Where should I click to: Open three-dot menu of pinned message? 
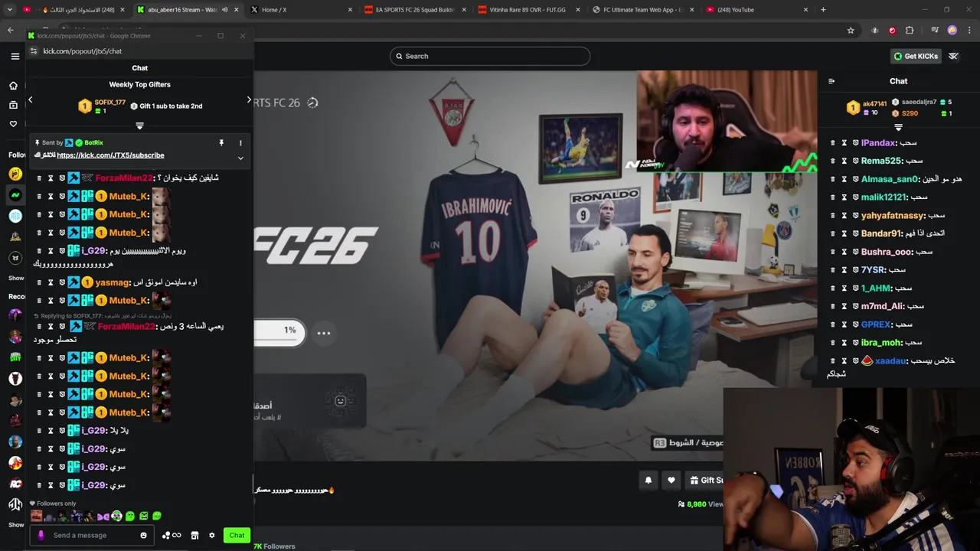(x=240, y=142)
